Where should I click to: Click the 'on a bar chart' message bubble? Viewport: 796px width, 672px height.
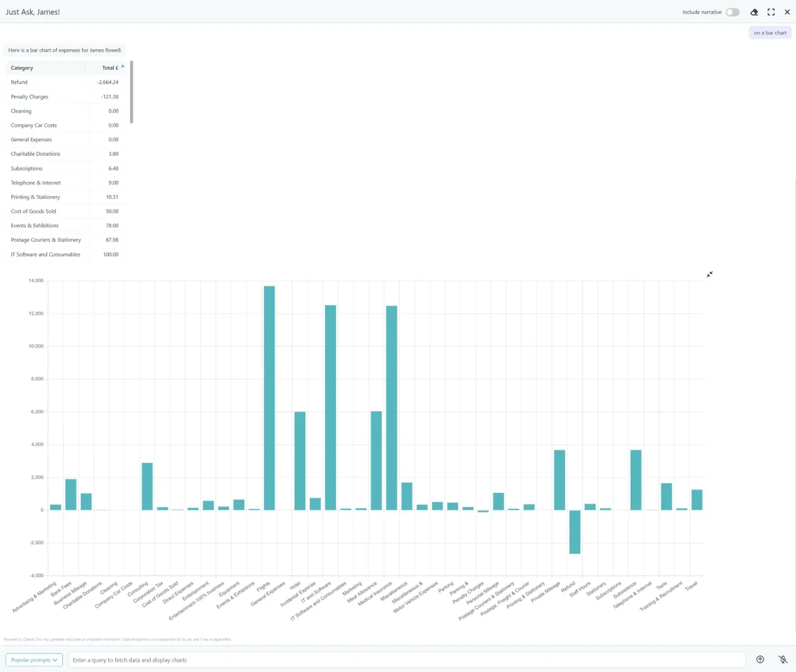point(770,33)
